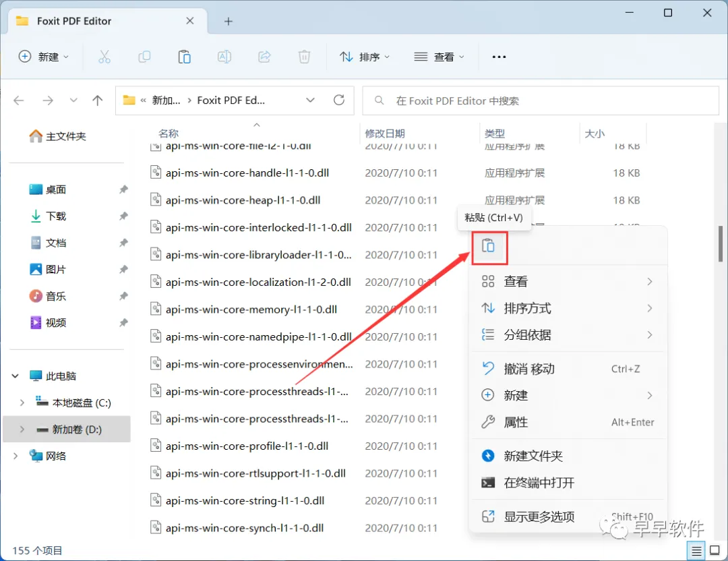Open 排序方式 submenu in context menu
Image resolution: width=728 pixels, height=561 pixels.
click(x=568, y=308)
